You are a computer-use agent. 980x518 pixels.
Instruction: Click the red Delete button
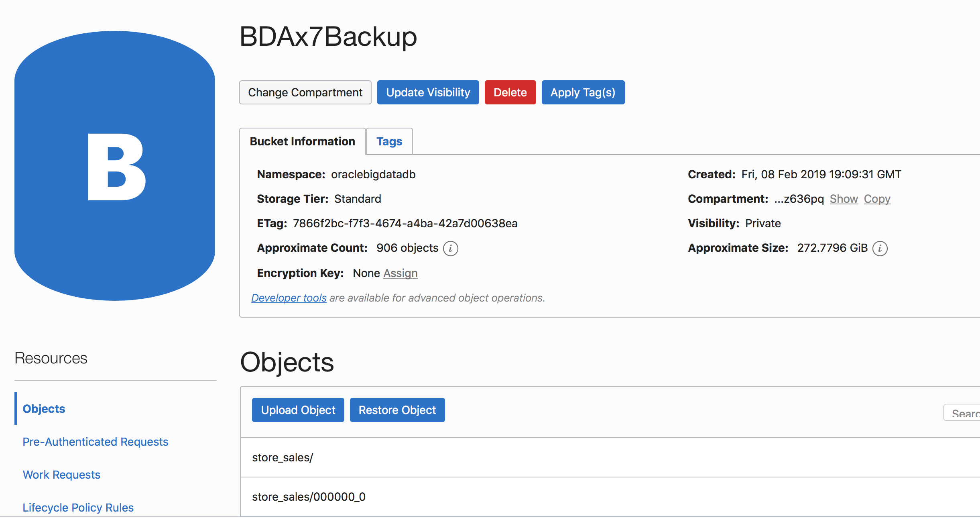click(x=510, y=92)
